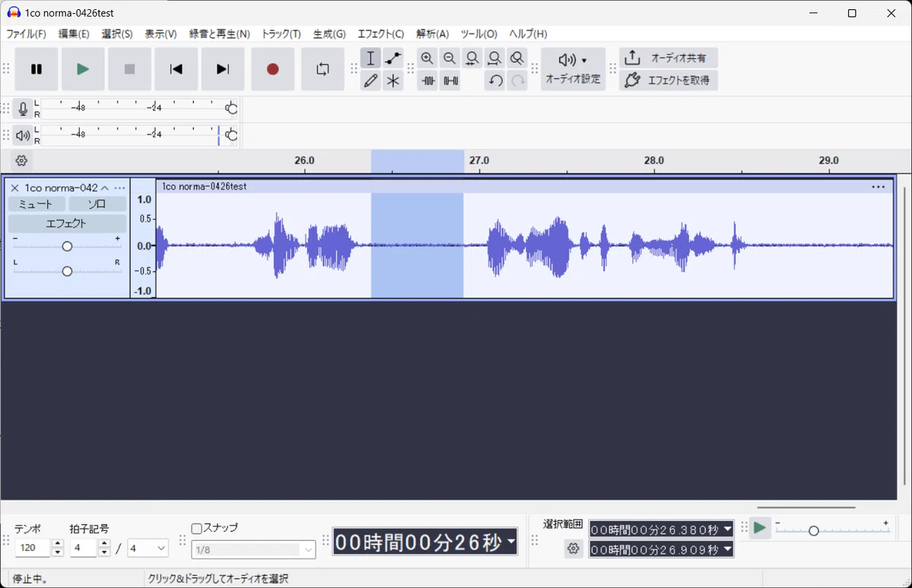Select the Selection (I-beam) tool
This screenshot has width=912, height=588.
coord(370,58)
